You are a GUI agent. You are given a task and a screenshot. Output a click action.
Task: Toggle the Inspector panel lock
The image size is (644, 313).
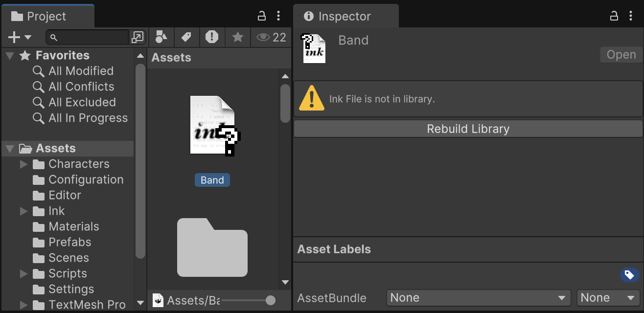click(614, 16)
